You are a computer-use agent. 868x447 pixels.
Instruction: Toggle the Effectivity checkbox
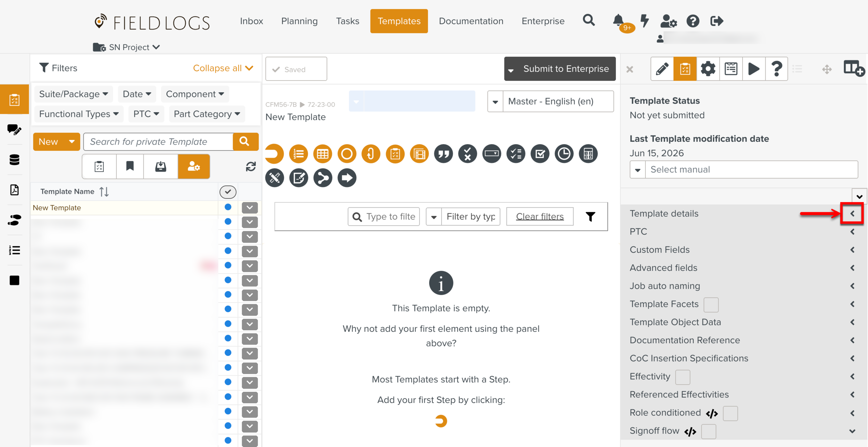pyautogui.click(x=683, y=377)
